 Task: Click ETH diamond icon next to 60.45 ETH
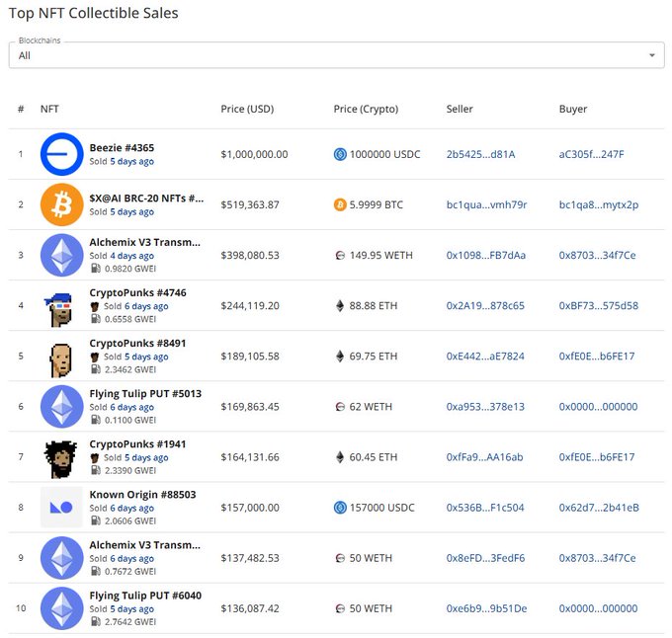point(340,457)
